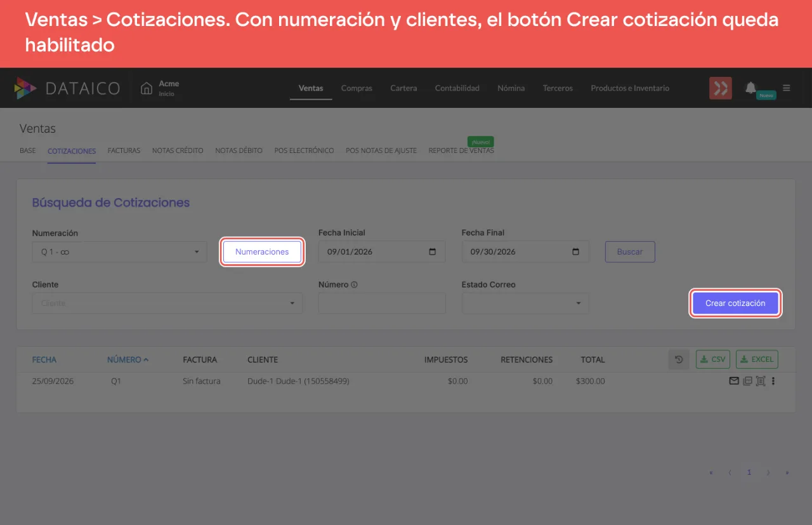Image resolution: width=812 pixels, height=525 pixels.
Task: Open the Cliente dropdown
Action: click(x=167, y=303)
